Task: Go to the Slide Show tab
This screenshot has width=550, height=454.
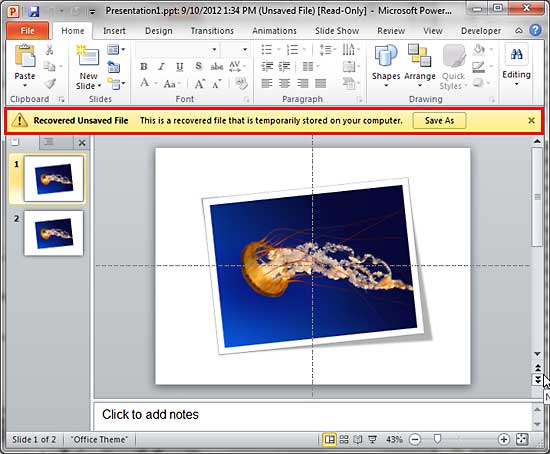Action: click(337, 31)
